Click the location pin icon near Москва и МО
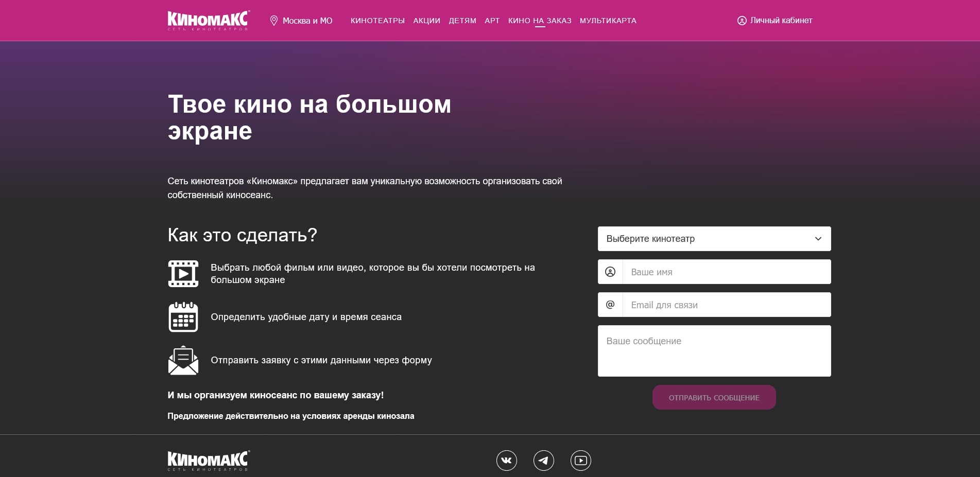This screenshot has height=477, width=980. point(274,20)
